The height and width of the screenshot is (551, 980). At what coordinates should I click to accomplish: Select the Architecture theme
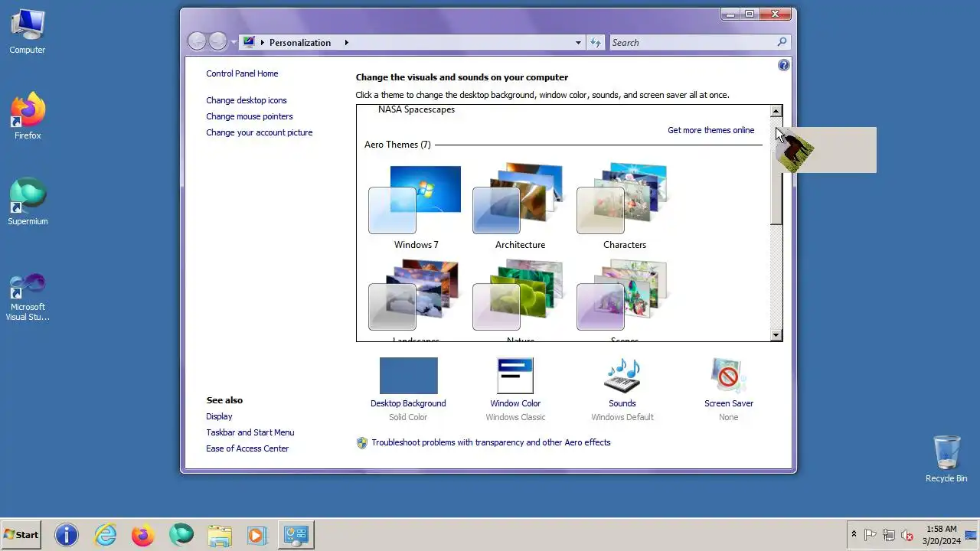(x=520, y=205)
